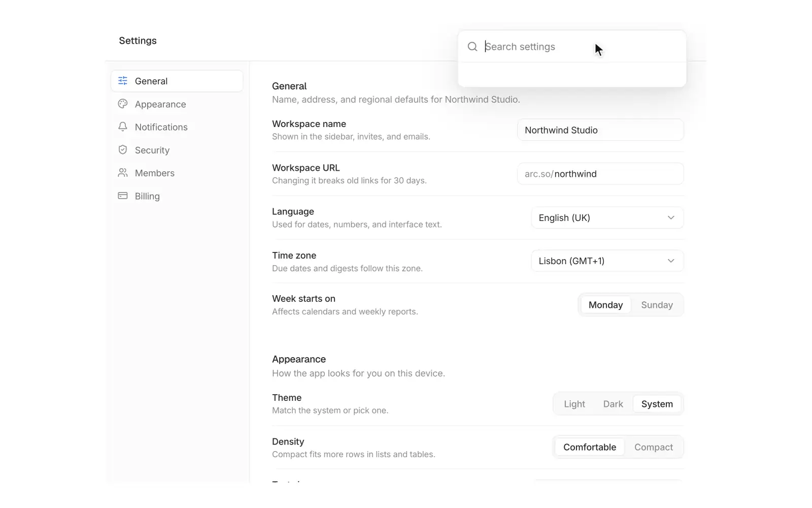Click 'Changing it breaks old links for 30 days.'
This screenshot has height=508, width=812.
pyautogui.click(x=349, y=180)
